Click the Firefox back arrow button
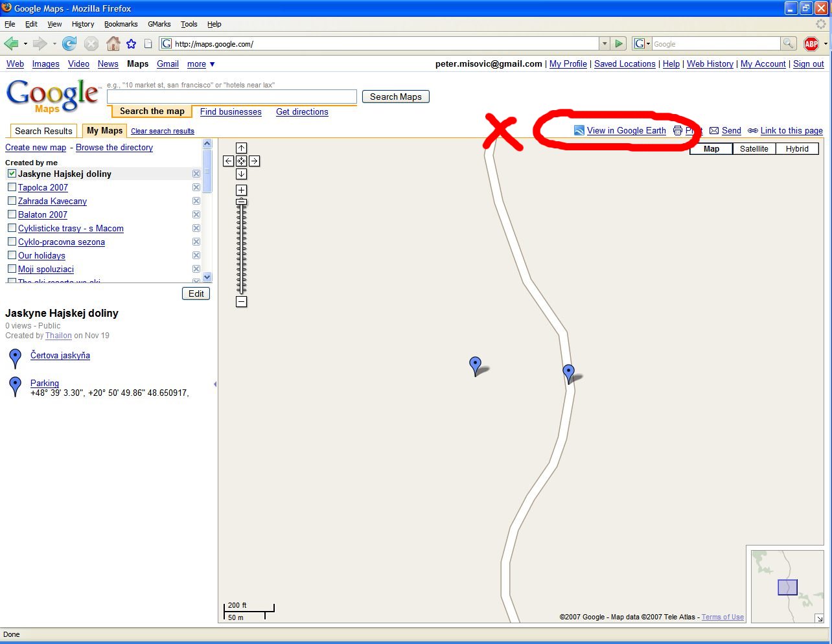This screenshot has height=644, width=832. [x=11, y=43]
